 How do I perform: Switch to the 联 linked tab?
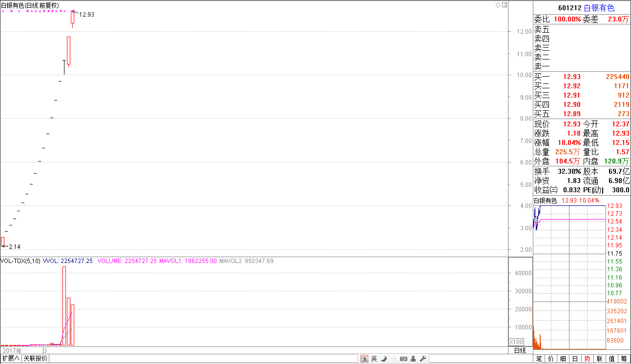600,359
